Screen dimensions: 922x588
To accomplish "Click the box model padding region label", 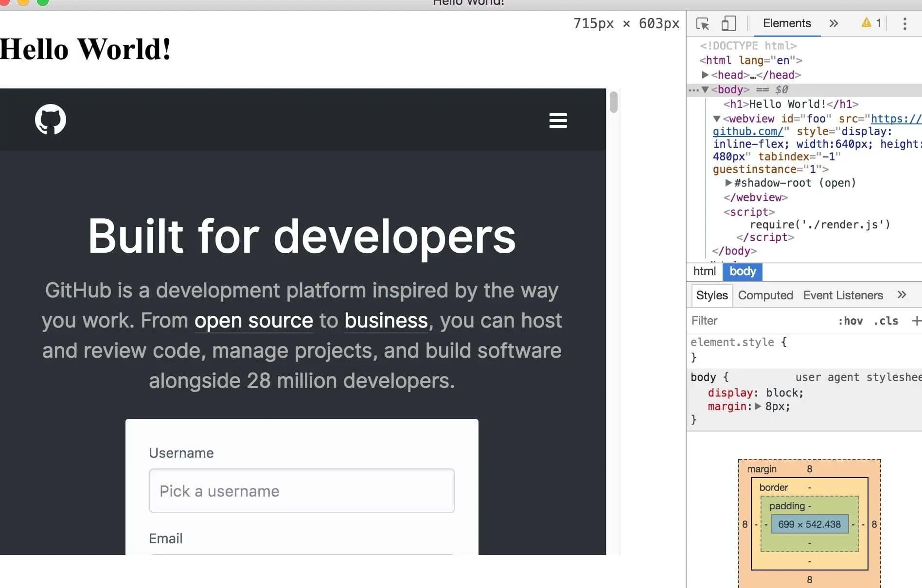I will click(x=787, y=506).
